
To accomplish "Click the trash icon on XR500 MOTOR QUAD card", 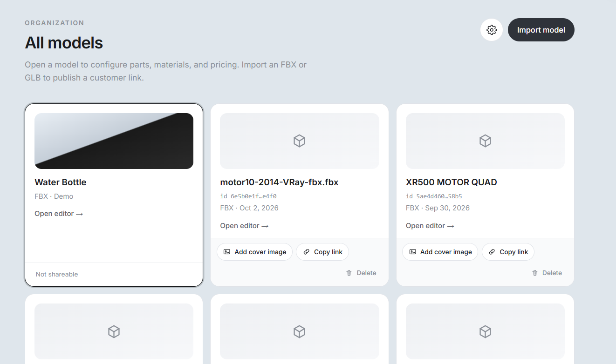I will click(x=535, y=273).
